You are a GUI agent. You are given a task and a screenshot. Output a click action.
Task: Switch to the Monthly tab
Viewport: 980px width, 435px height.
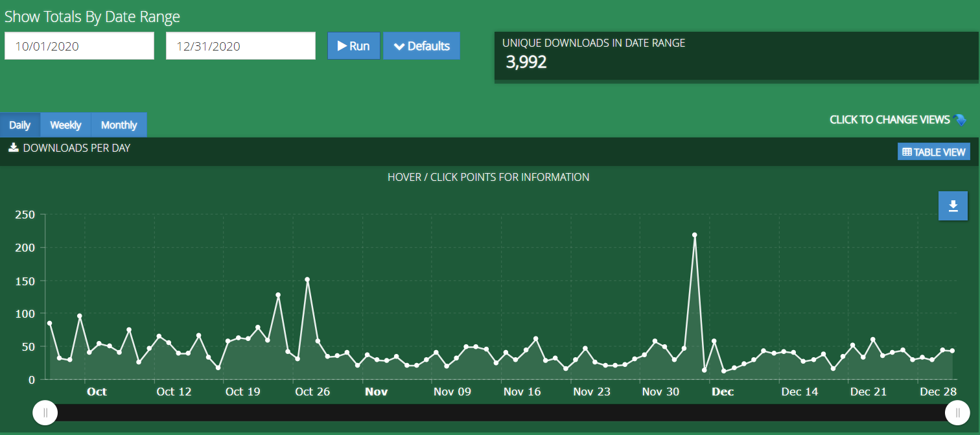coord(119,125)
